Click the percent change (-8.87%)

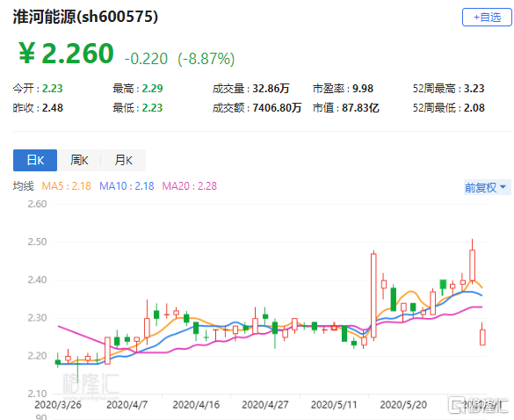click(x=206, y=59)
